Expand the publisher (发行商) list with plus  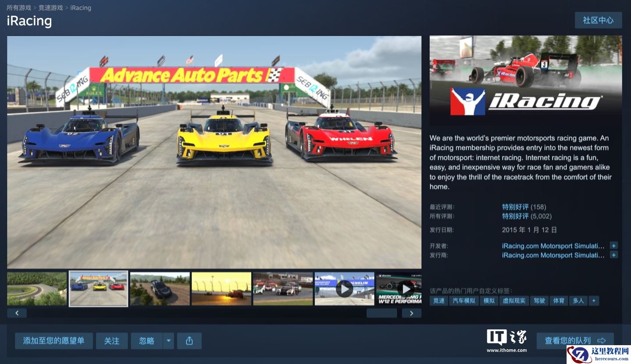[613, 255]
